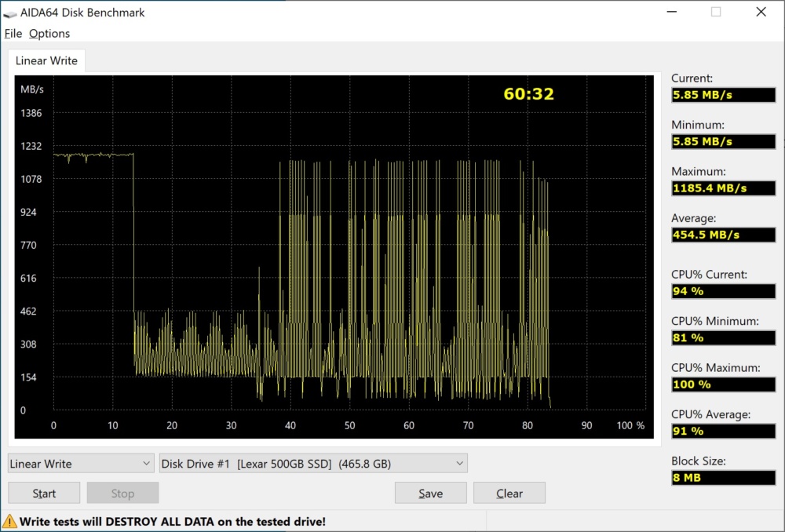Screen dimensions: 785x532
Task: Click the 154 y-axis label
Action: (28, 377)
